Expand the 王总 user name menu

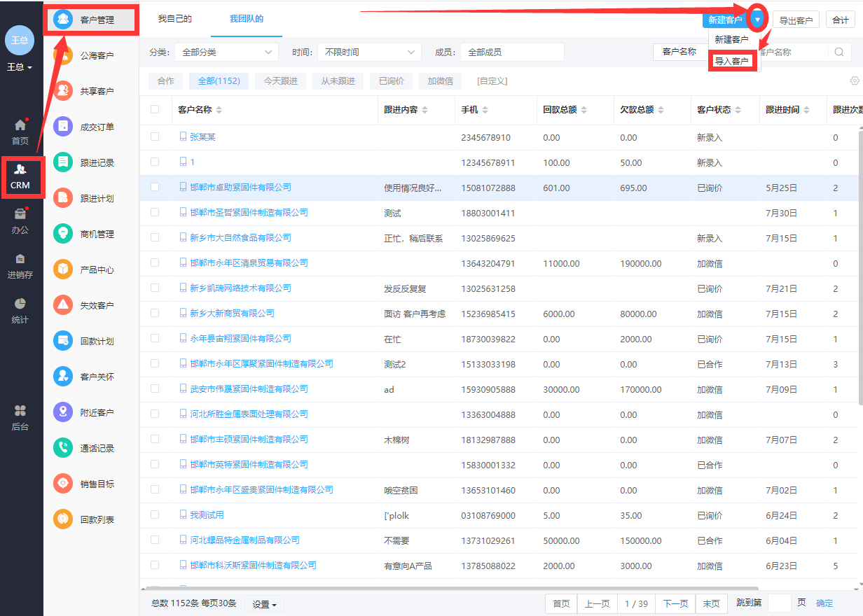click(20, 67)
